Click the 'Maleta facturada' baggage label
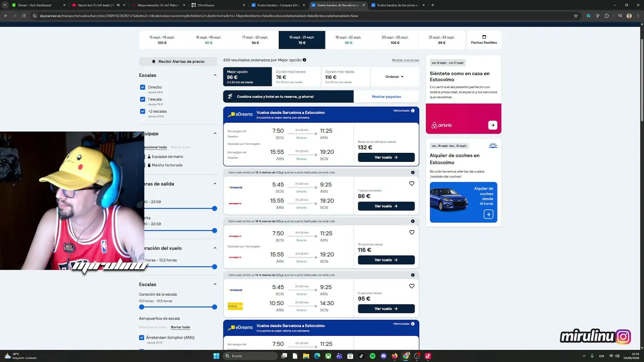The height and width of the screenshot is (362, 644). tap(167, 165)
